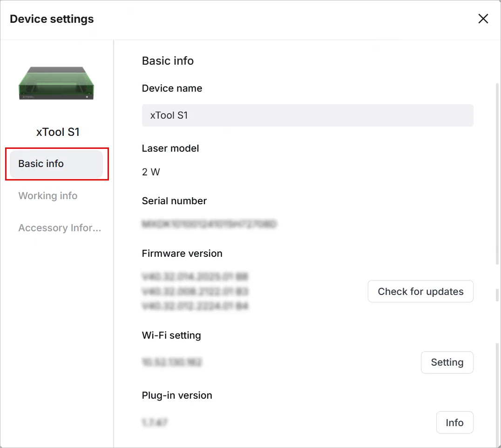Open the Accessory Information tab
Viewport: 501px width, 448px height.
[60, 227]
